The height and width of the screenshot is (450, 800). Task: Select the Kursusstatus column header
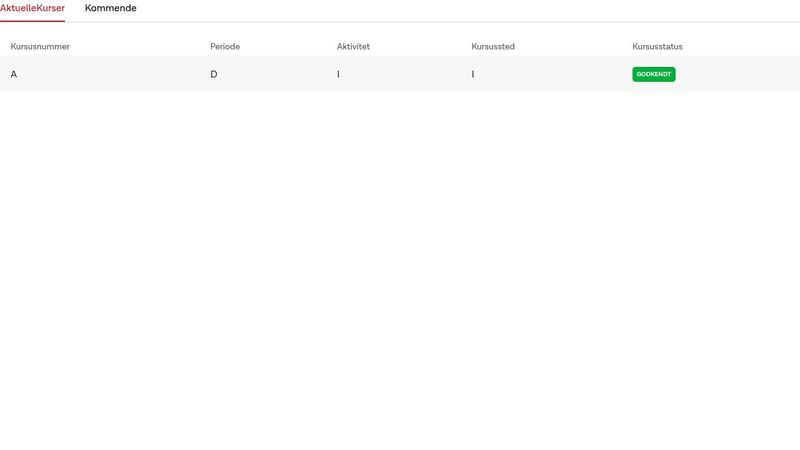pyautogui.click(x=657, y=47)
